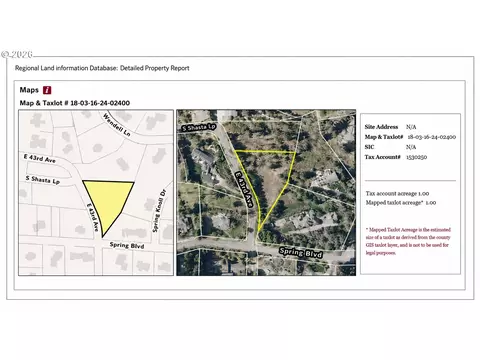Click 'Map & Taxlot # 18-03-16-24-02400' heading

pos(75,103)
